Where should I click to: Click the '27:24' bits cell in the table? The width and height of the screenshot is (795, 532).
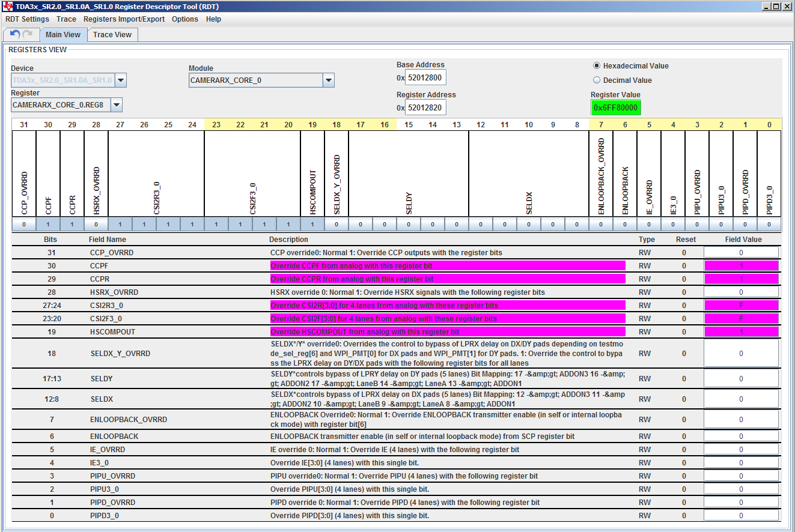(51, 306)
